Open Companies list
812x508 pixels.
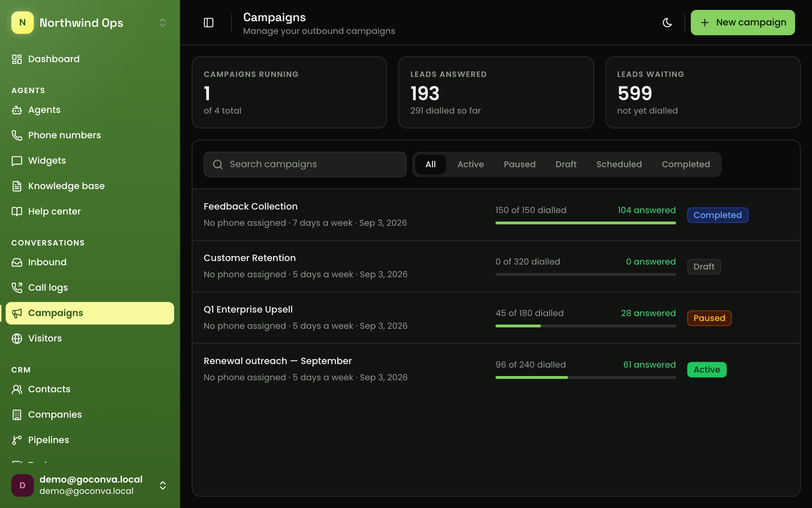click(x=90, y=415)
